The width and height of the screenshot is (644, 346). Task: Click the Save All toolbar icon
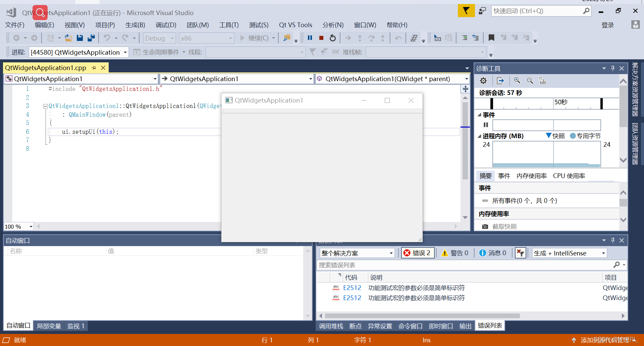(91, 38)
